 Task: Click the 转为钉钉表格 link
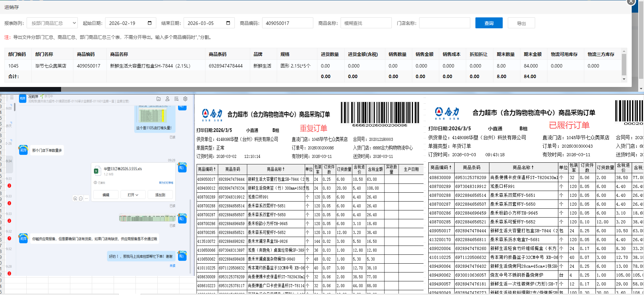tap(166, 183)
